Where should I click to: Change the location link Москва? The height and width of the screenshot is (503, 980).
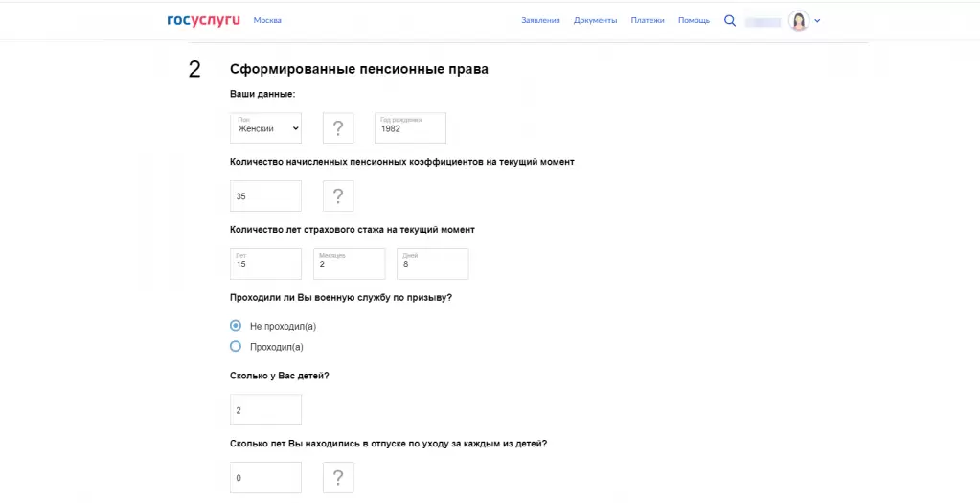pos(267,20)
